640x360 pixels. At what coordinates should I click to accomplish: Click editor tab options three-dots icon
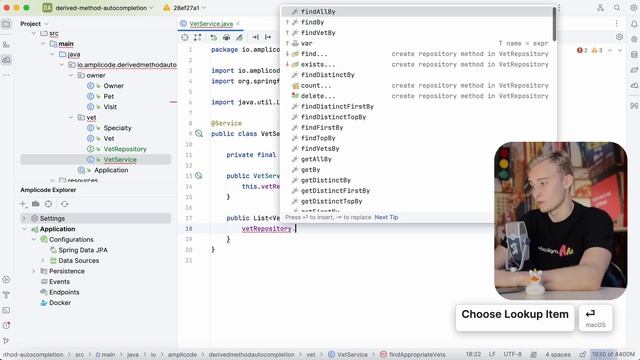[617, 24]
